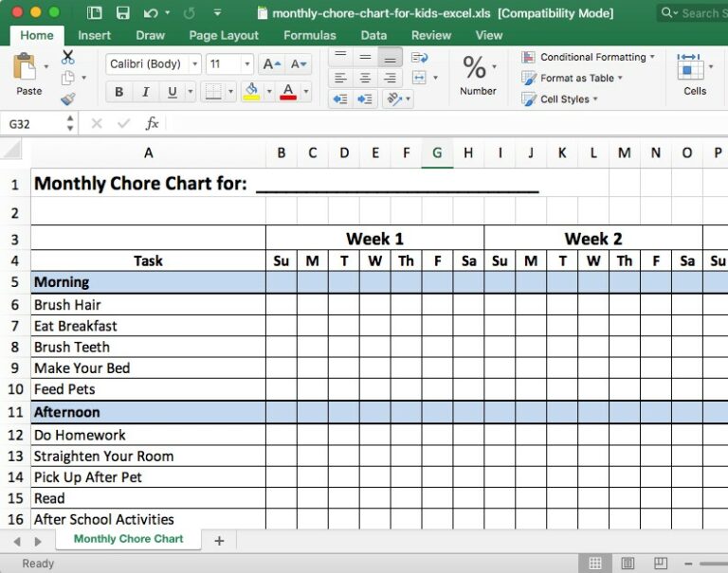Click the Wrap Text icon
The height and width of the screenshot is (573, 728).
(x=420, y=58)
